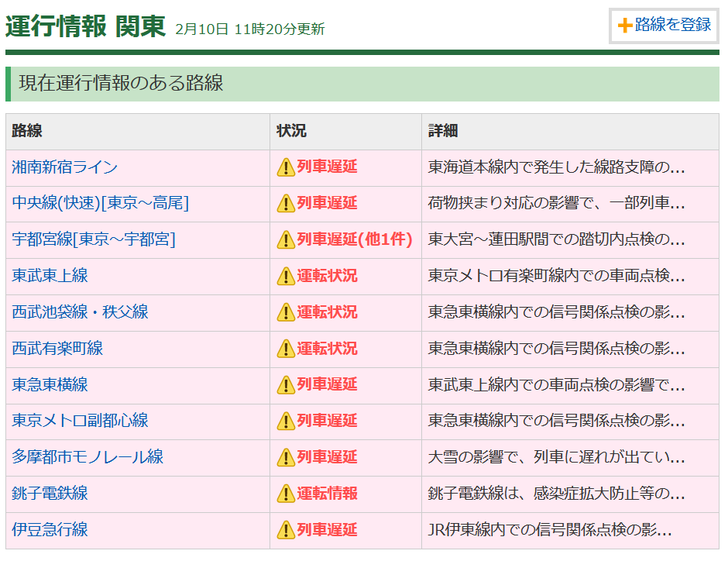Click 列車遅延 status for 東京メトロ副都心線
This screenshot has height=561, width=728.
328,420
